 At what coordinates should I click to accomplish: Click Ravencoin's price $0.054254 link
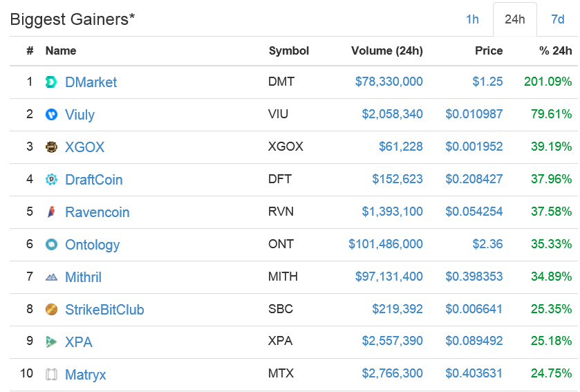(x=474, y=212)
